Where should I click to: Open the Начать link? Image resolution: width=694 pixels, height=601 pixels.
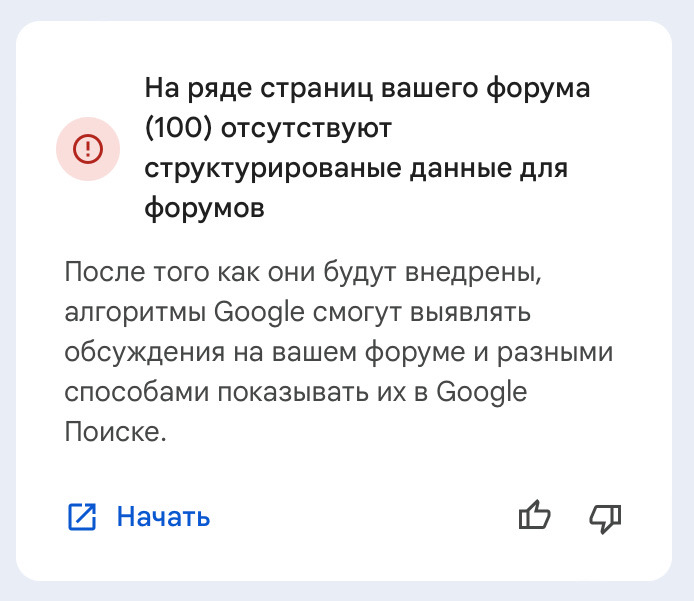click(x=163, y=516)
